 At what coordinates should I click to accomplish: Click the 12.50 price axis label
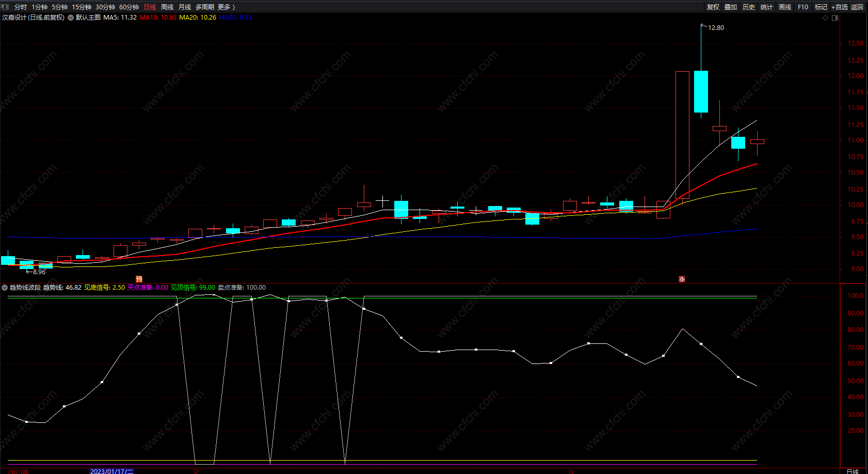click(856, 43)
